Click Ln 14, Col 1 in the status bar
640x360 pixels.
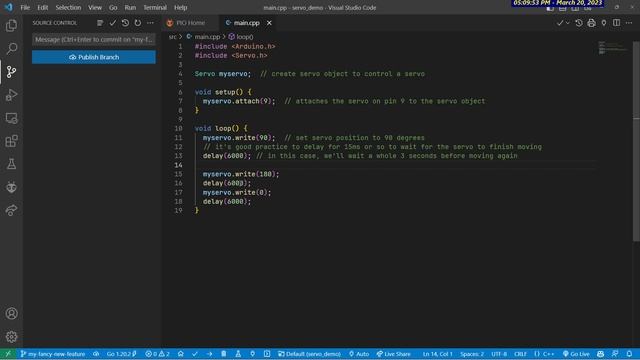(438, 354)
